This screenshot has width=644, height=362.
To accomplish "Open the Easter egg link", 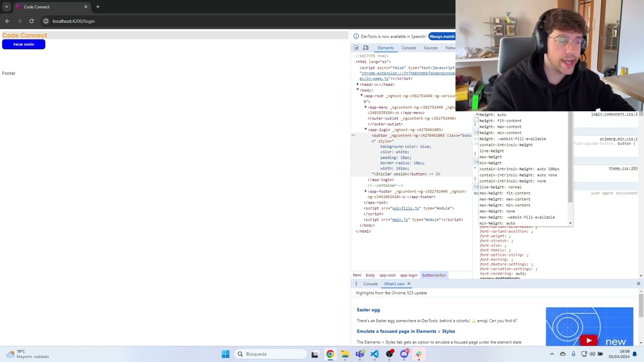I will click(368, 310).
